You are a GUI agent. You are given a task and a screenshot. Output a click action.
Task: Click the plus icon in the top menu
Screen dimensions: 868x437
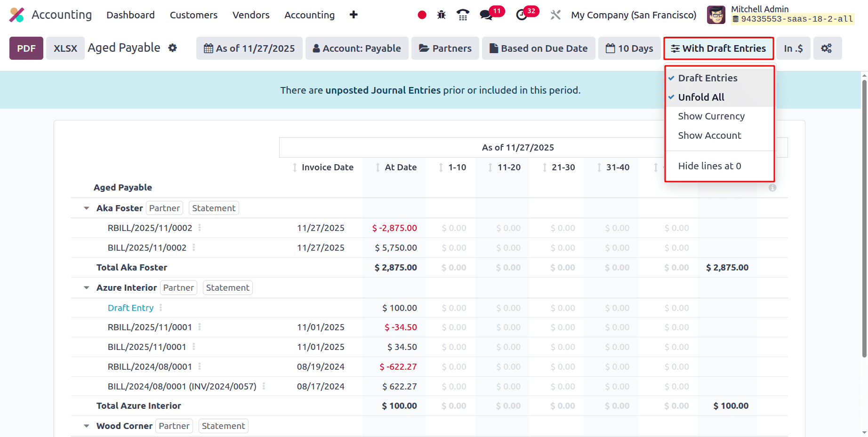pos(354,15)
